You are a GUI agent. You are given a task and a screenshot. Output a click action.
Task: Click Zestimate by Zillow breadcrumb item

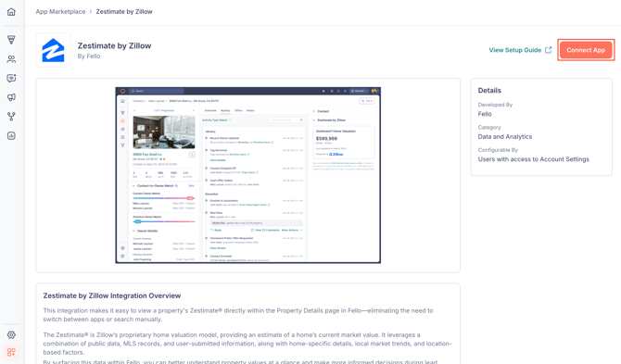124,11
